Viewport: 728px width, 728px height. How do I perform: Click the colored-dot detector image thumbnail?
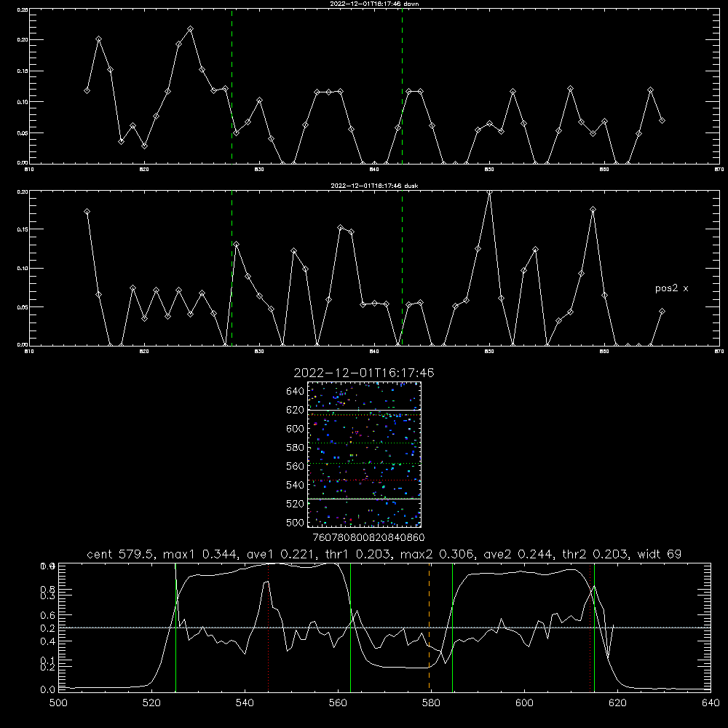364,454
